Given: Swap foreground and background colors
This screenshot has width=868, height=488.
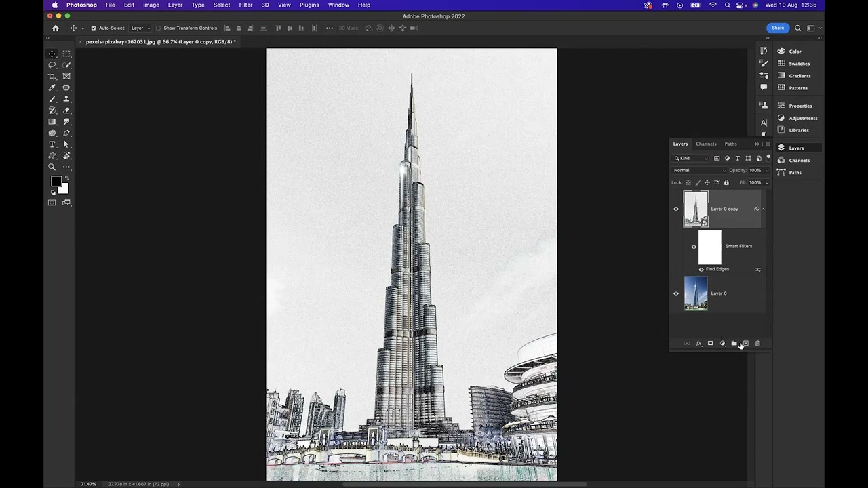Looking at the screenshot, I should tap(66, 178).
